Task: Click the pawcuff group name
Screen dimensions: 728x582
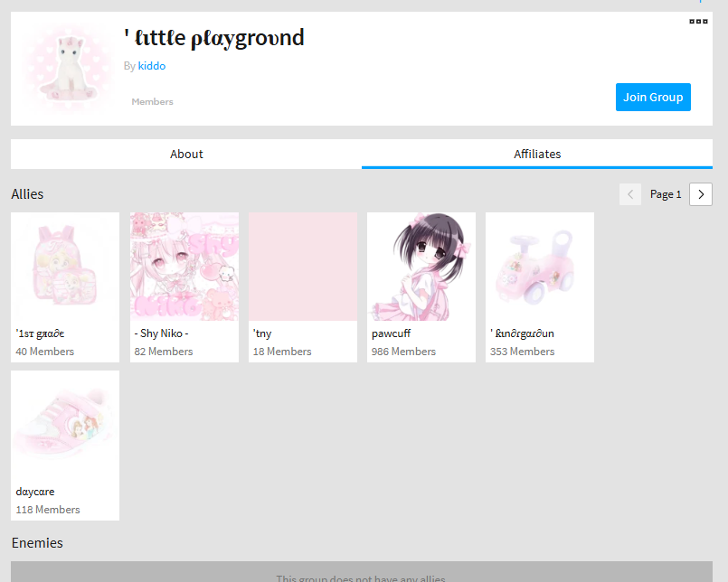Action: [x=391, y=333]
